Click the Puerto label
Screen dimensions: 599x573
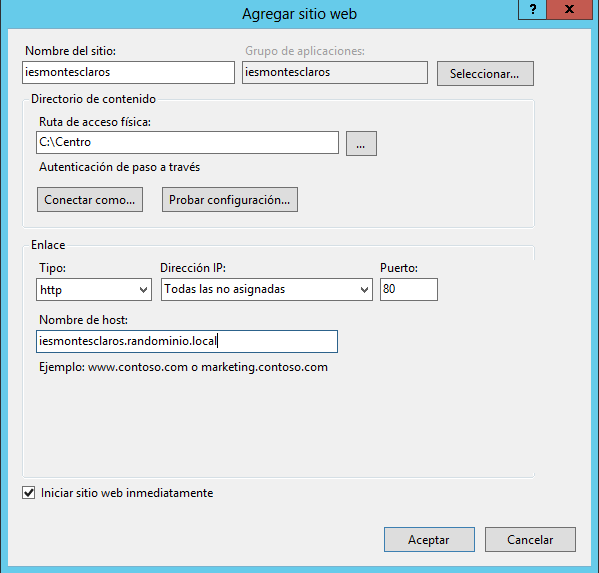399,268
